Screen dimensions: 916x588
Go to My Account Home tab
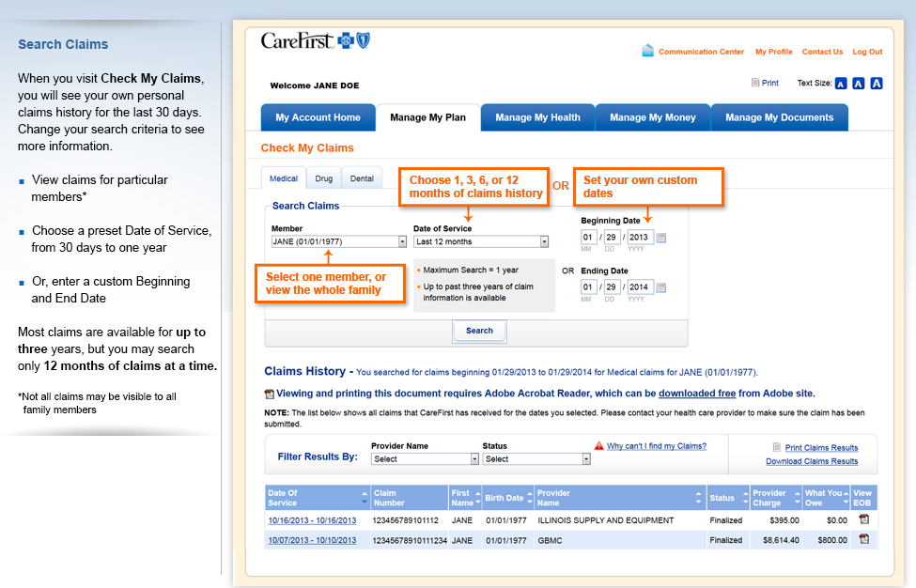coord(318,117)
